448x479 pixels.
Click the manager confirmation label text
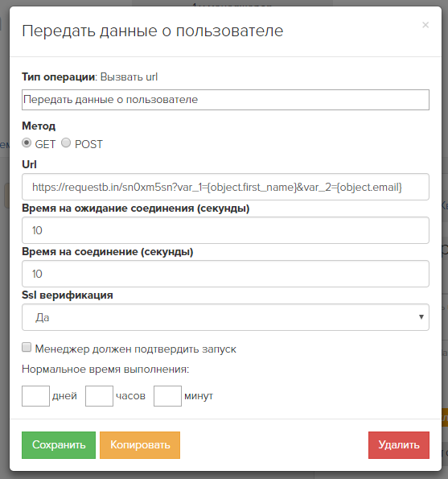pos(135,349)
